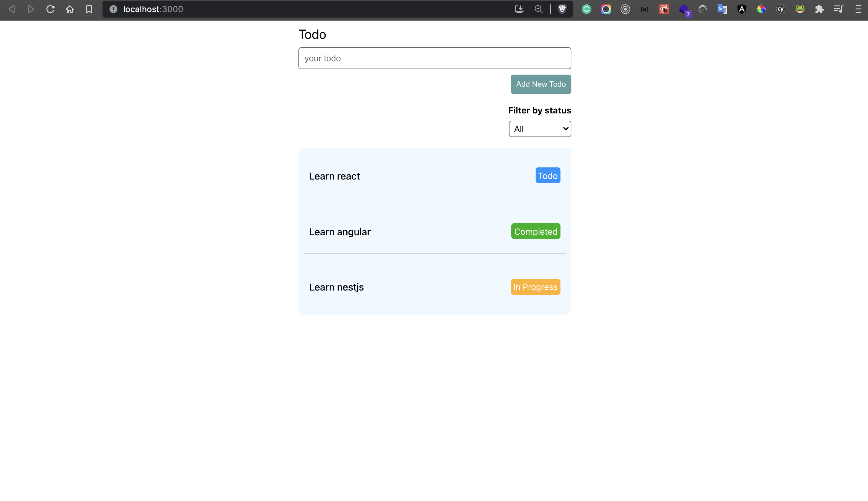Click the 'Add New Todo' button
Viewport: 868px width, 501px height.
541,84
